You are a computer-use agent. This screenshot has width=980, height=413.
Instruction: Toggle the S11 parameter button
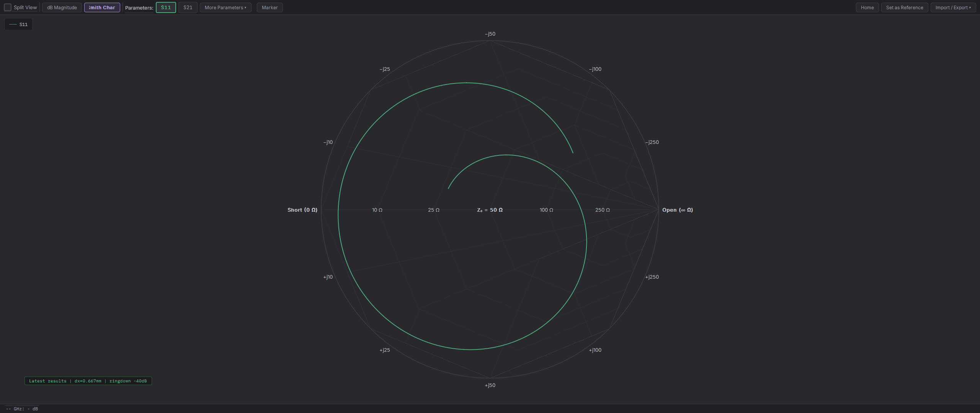(166, 7)
